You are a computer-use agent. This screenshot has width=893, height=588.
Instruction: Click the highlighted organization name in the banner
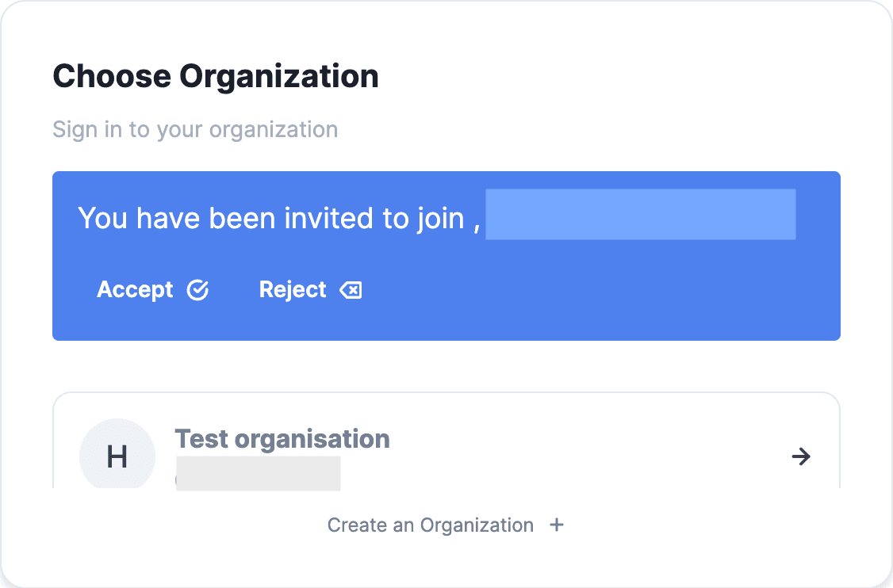pos(640,214)
